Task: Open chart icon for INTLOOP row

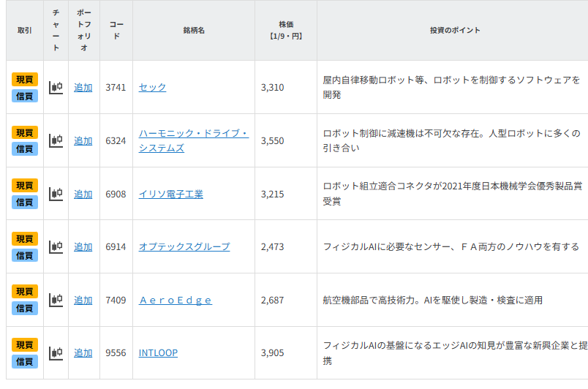Action: [56, 353]
